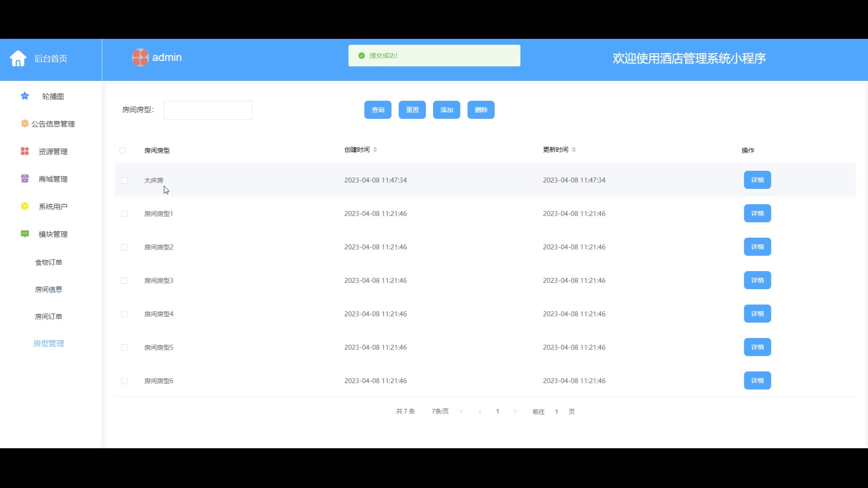
Task: Click the 房间房型 search input field
Action: [208, 110]
